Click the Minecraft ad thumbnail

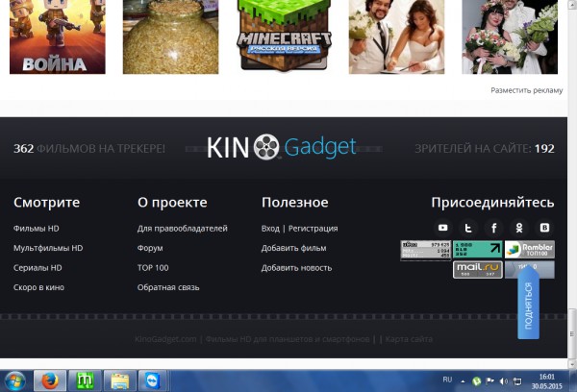pos(284,36)
